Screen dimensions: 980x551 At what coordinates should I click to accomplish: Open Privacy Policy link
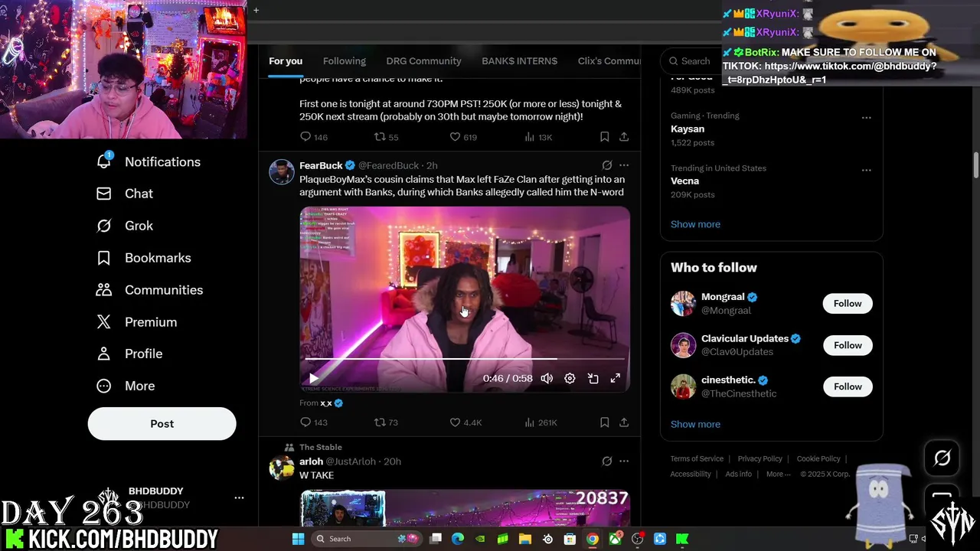[x=759, y=458]
